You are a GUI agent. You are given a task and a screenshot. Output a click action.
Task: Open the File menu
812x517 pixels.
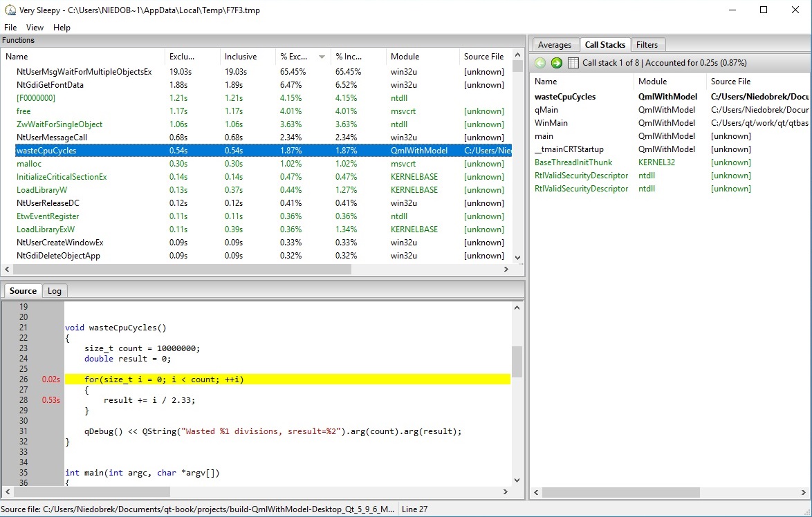tap(10, 28)
